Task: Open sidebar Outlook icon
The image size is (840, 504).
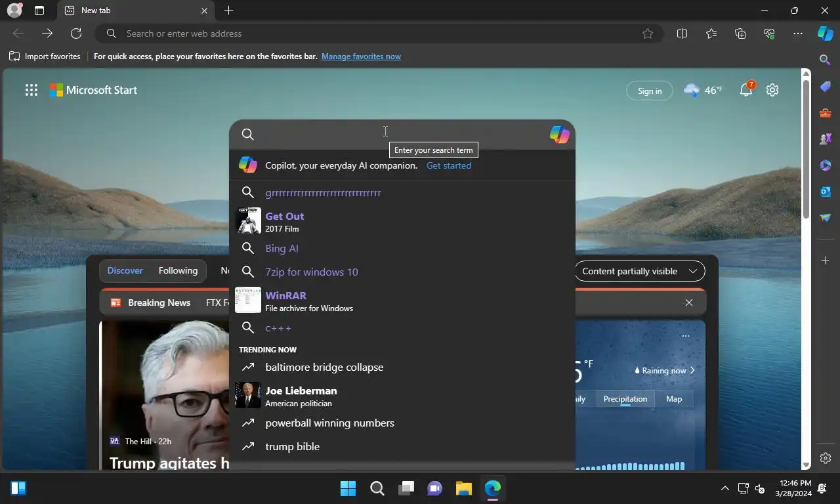Action: pos(826,192)
